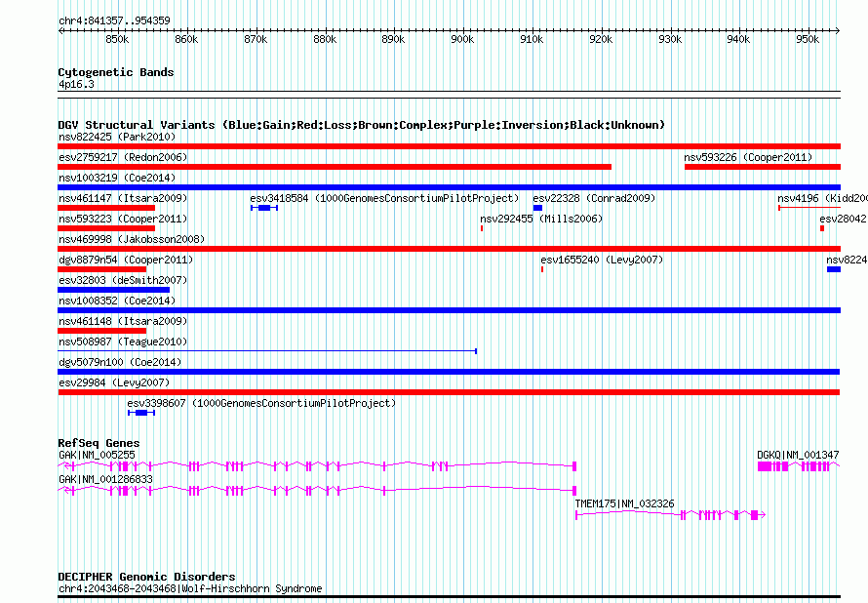868x603 pixels.
Task: Select esv32803 (deSmith2007) blue bar
Action: click(x=113, y=290)
